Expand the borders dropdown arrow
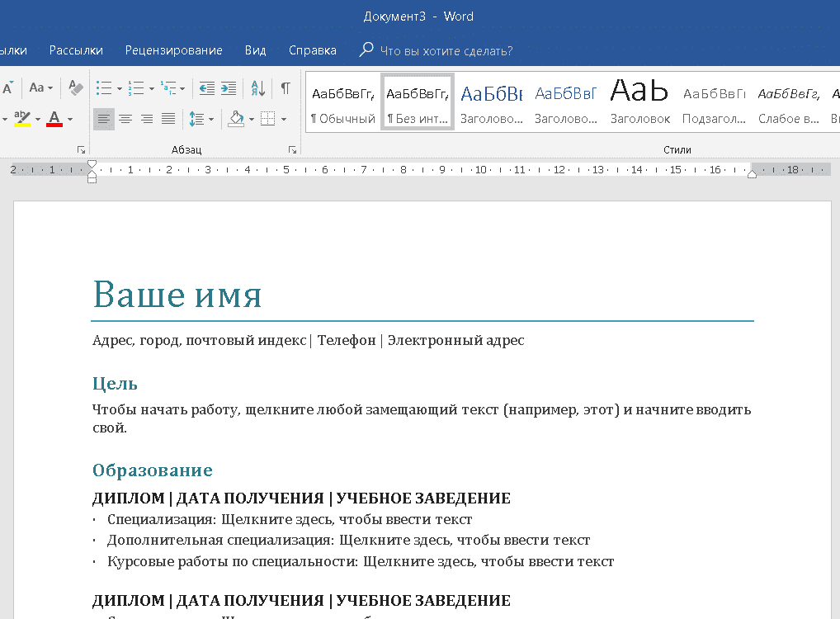The height and width of the screenshot is (619, 840). (284, 119)
